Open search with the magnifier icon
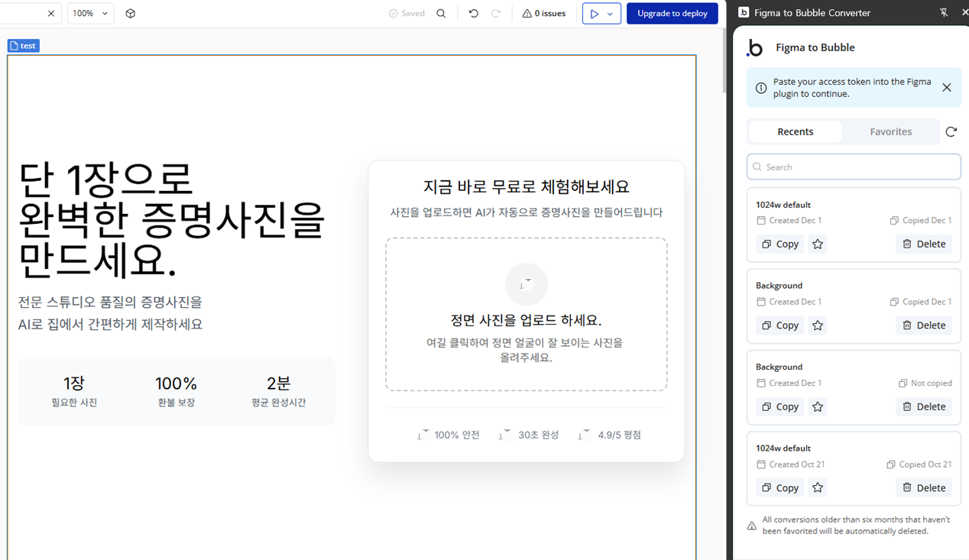969x560 pixels. [441, 14]
